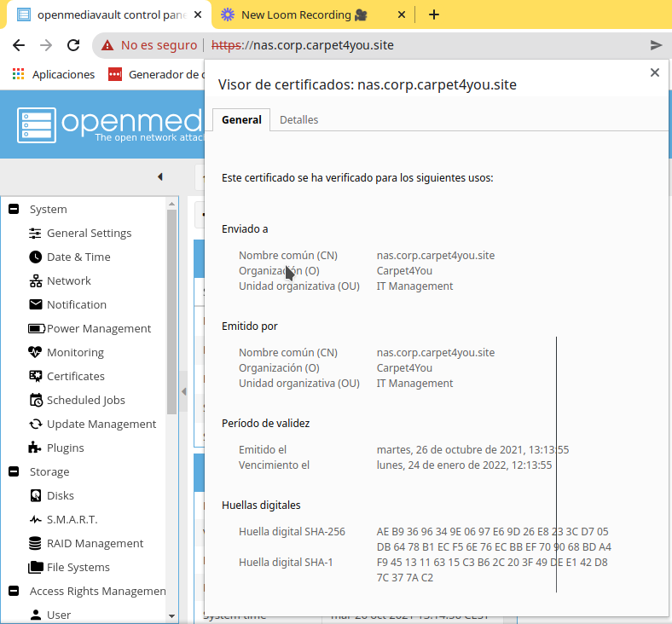Open General Settings in System menu
This screenshot has width=672, height=624.
click(x=90, y=234)
